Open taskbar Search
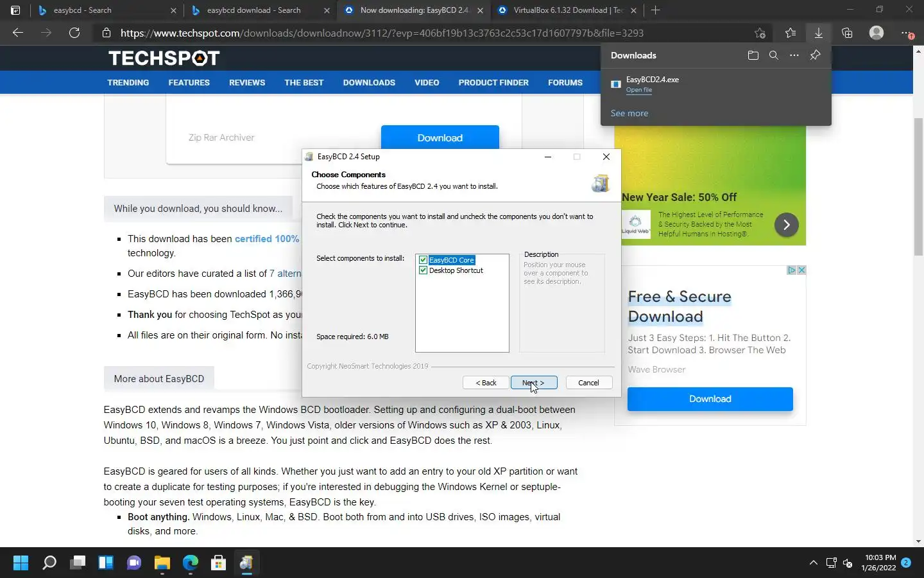Viewport: 924px width, 578px height. (49, 563)
